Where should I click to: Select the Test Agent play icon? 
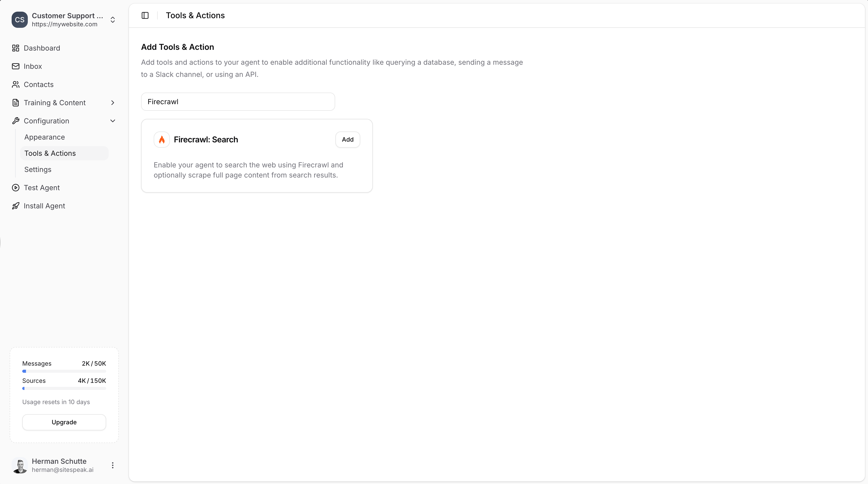pos(15,188)
